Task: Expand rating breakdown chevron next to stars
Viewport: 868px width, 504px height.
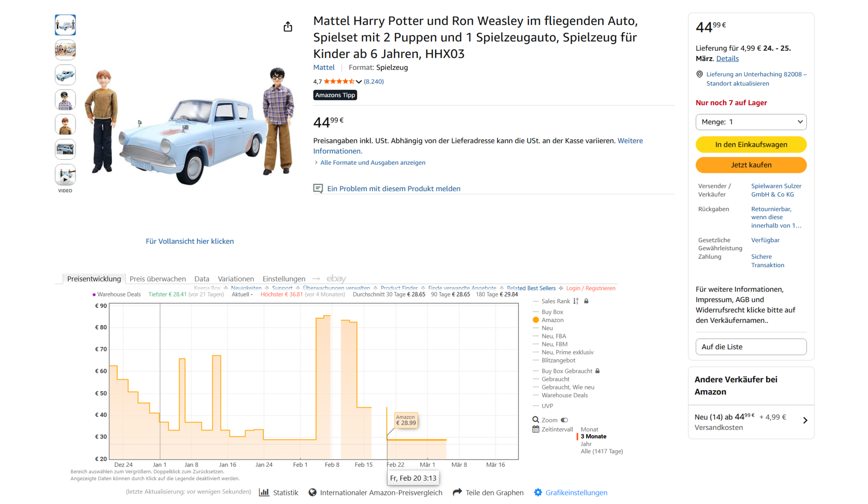Action: pyautogui.click(x=359, y=82)
